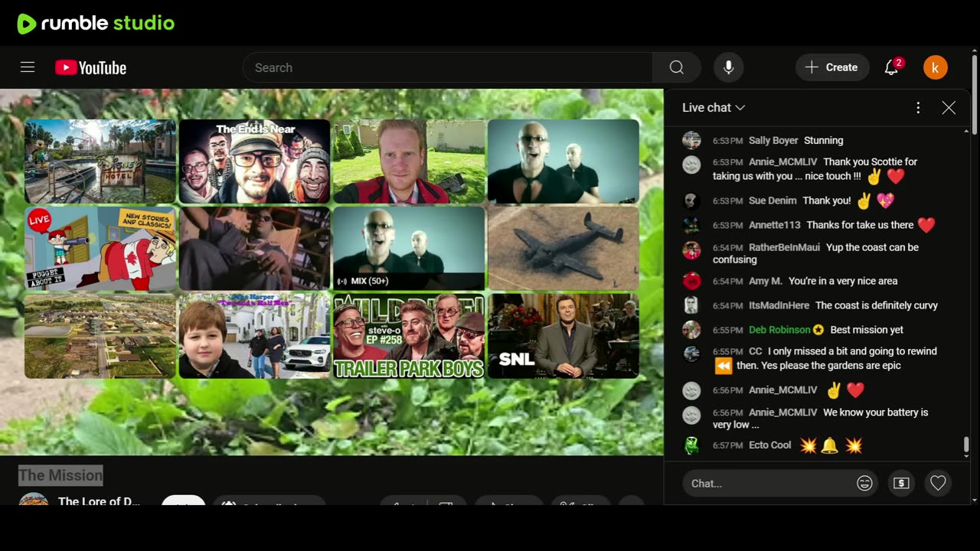
Task: Open the red-haired man lawn thumbnail
Action: pyautogui.click(x=409, y=161)
